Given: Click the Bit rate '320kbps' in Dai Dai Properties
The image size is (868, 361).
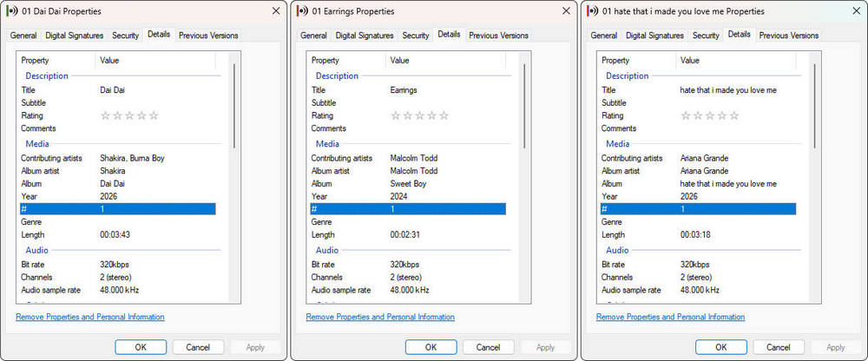Looking at the screenshot, I should coord(114,265).
